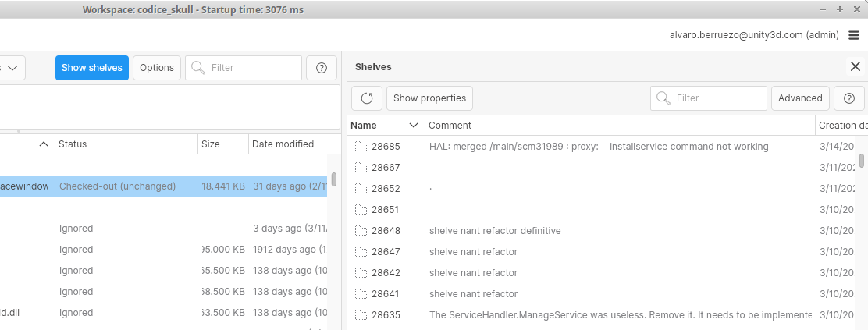Click the help icon next to the Options button
Viewport: 868px width, 330px height.
pyautogui.click(x=322, y=68)
